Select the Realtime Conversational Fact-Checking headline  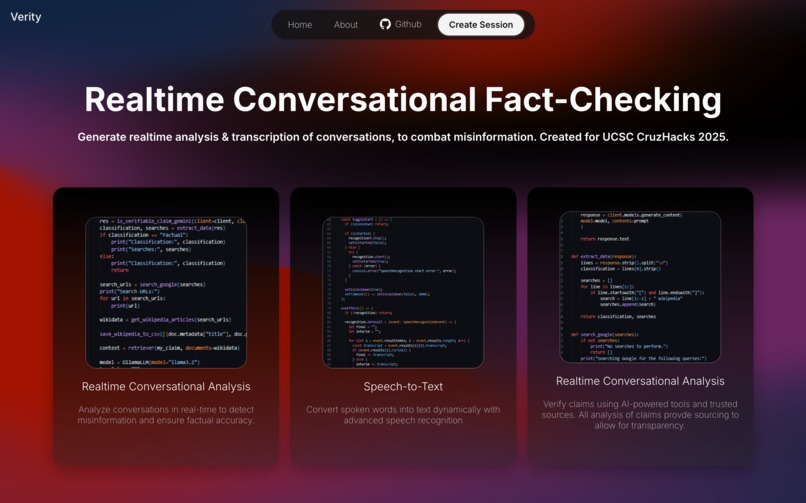tap(403, 99)
